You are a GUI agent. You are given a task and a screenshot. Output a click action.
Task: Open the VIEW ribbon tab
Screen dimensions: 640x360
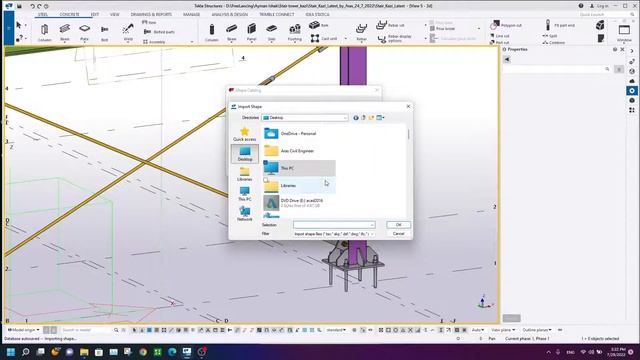[115, 14]
